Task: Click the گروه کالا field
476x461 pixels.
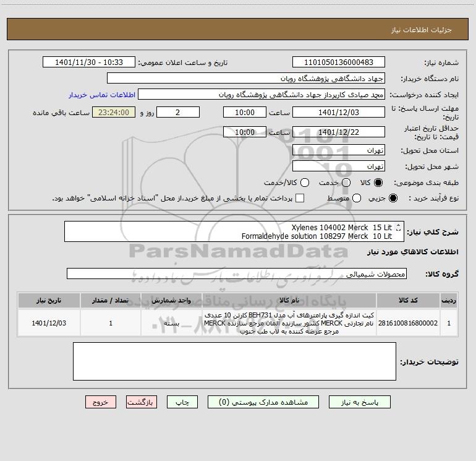Action: pos(237,274)
